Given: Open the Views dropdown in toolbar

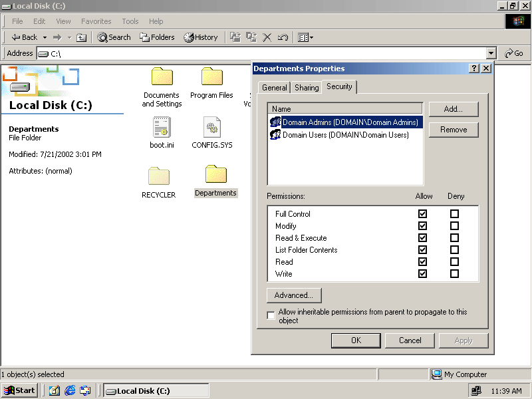Looking at the screenshot, I should (x=306, y=37).
